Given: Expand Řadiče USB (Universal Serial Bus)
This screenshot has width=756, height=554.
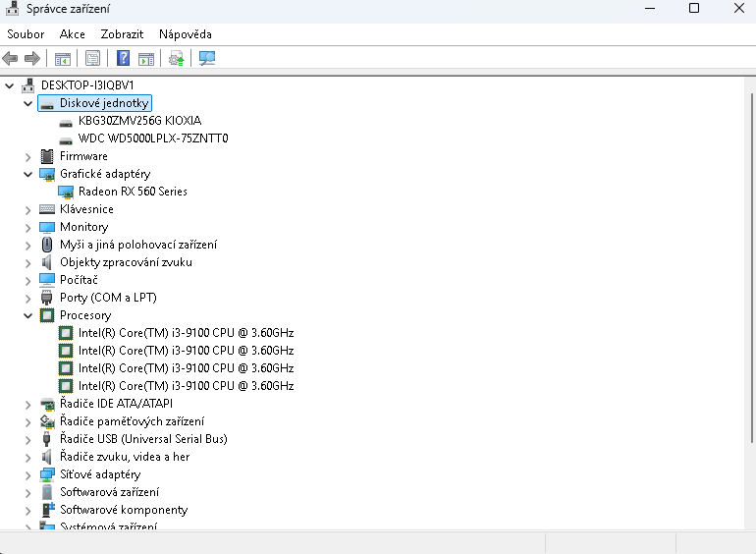Looking at the screenshot, I should click(x=27, y=439).
